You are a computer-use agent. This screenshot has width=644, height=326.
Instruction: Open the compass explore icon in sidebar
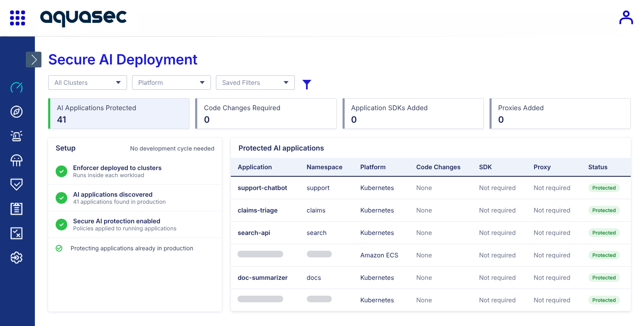pos(17,112)
